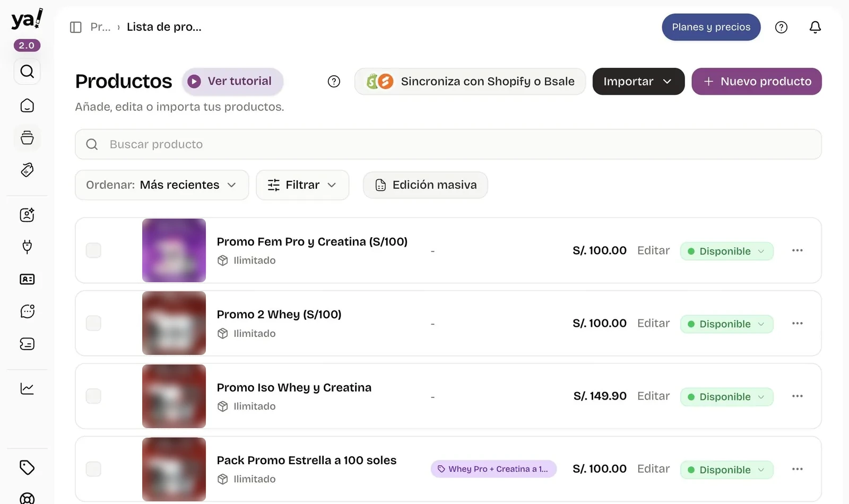Open the integrations plug sidebar icon
Screen dimensions: 849x504
pos(27,247)
